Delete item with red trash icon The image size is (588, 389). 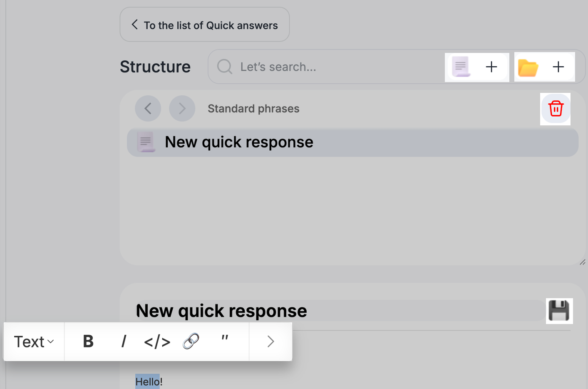556,109
